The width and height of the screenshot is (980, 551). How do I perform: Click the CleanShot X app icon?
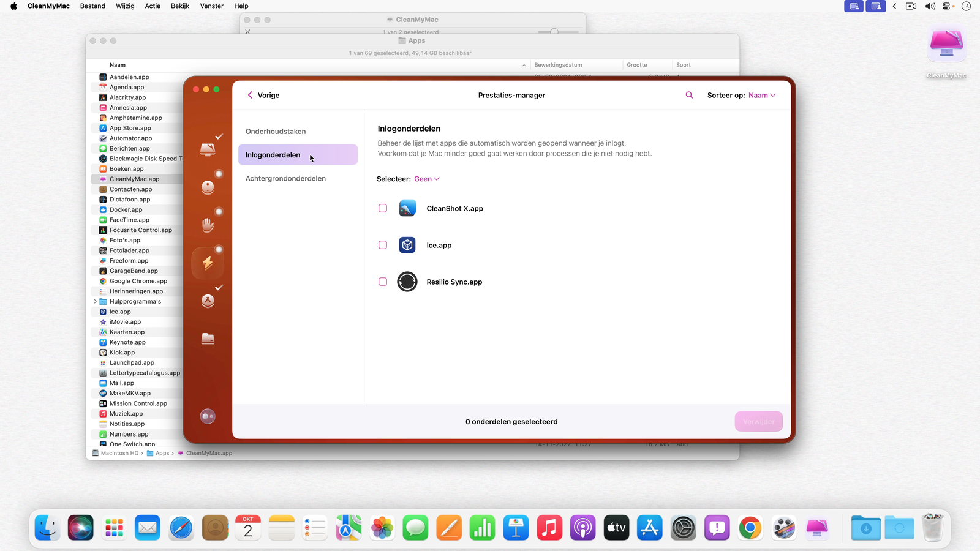click(x=407, y=208)
